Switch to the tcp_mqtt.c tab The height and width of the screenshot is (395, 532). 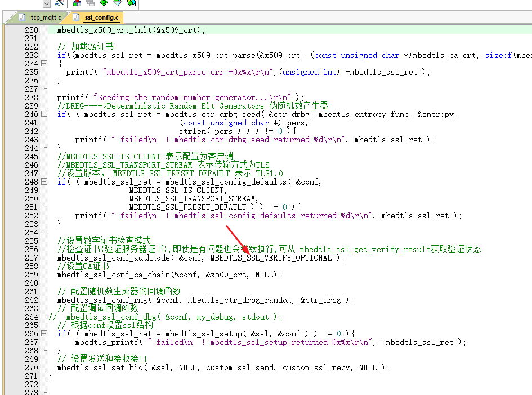click(45, 17)
